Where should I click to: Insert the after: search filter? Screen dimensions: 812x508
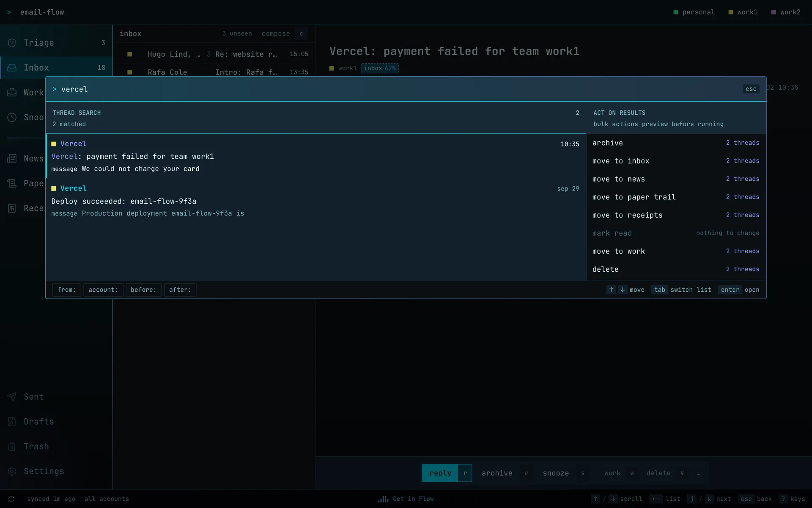[x=180, y=290]
